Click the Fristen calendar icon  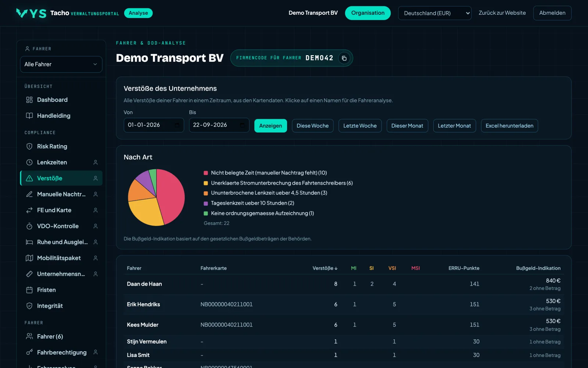point(29,290)
